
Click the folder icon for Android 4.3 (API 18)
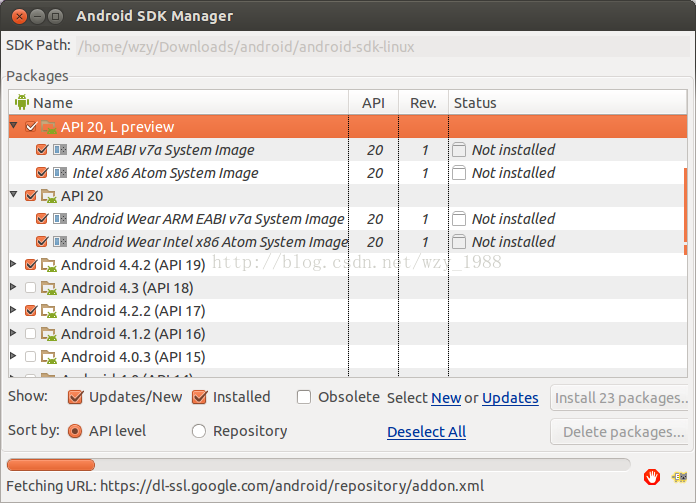point(49,288)
